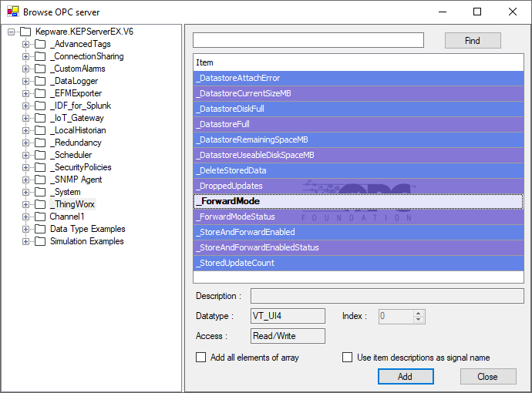This screenshot has height=393, width=532.
Task: Click the _AdvancedTags folder icon
Action: coord(40,44)
